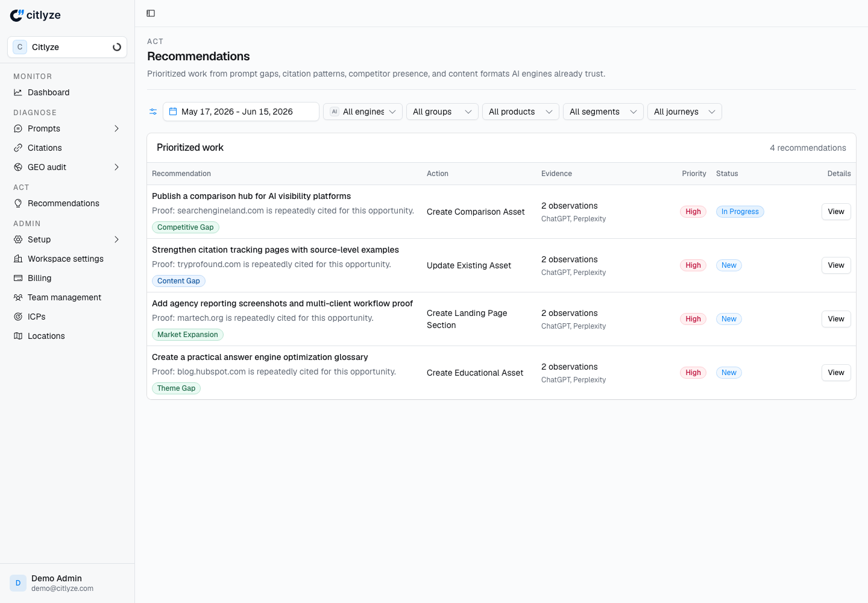Click High priority badge on glossary row
The height and width of the screenshot is (603, 868).
[693, 373]
